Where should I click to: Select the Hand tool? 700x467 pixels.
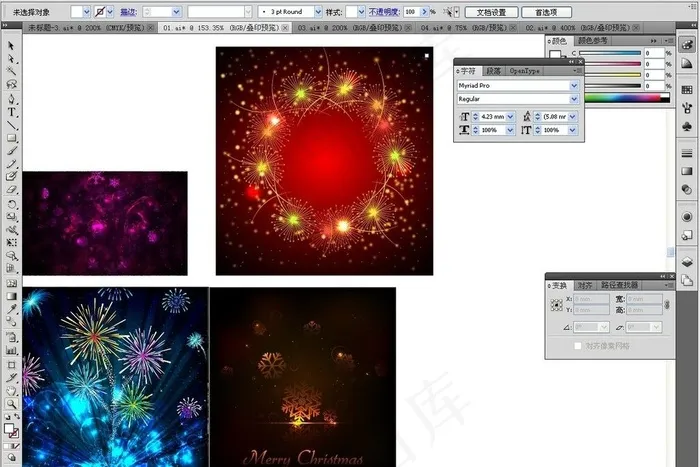(11, 391)
